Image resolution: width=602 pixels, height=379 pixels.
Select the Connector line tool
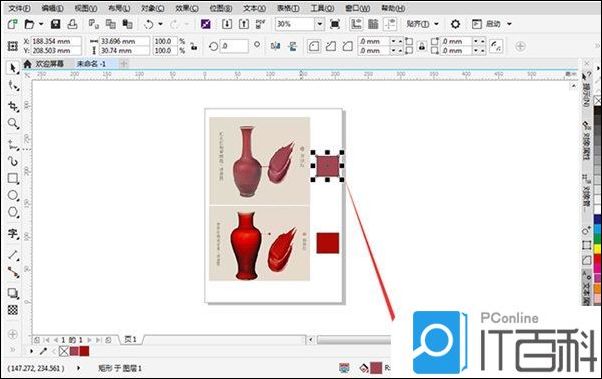click(x=13, y=272)
